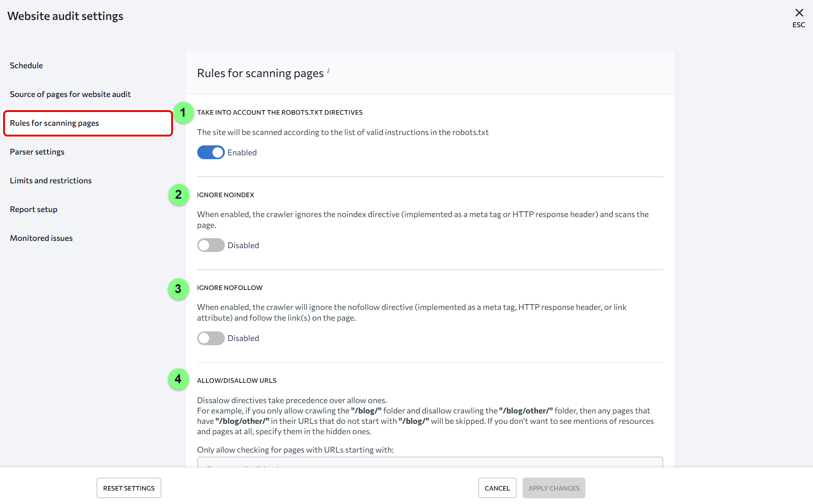Click the Reset Settings button
The width and height of the screenshot is (813, 504).
click(x=129, y=488)
